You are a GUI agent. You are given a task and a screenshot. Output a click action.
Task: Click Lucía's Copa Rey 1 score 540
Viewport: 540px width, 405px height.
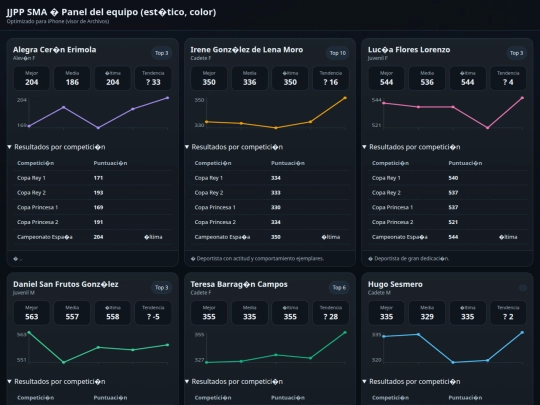tap(453, 178)
